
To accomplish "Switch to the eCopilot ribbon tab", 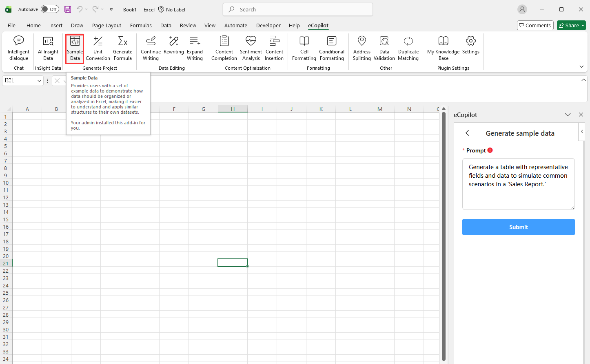I will coord(318,25).
